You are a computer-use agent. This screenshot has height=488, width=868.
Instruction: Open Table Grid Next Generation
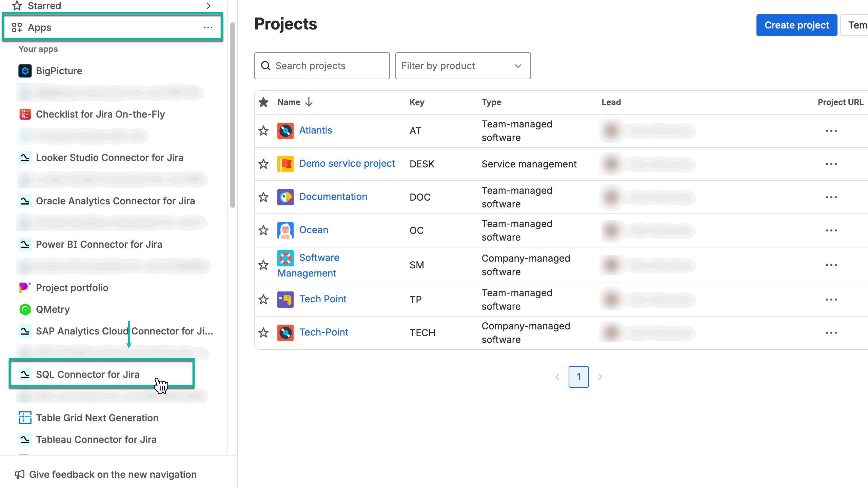pyautogui.click(x=97, y=418)
